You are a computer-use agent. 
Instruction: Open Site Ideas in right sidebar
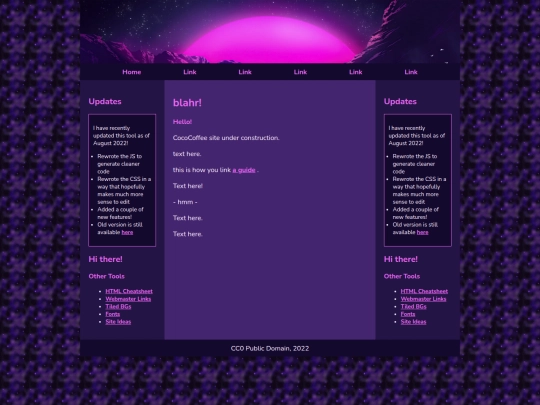pos(413,322)
